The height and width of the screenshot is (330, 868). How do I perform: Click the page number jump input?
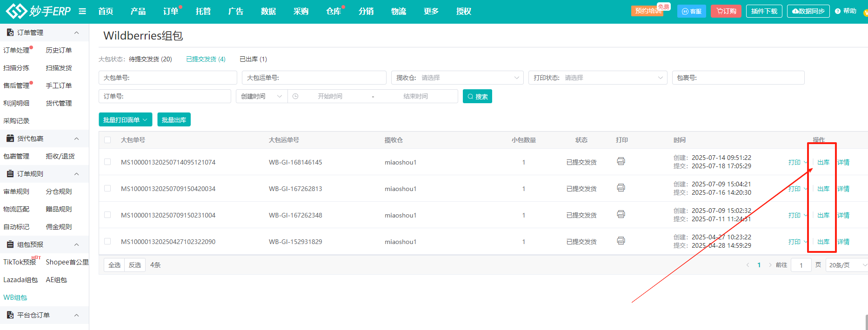point(801,265)
